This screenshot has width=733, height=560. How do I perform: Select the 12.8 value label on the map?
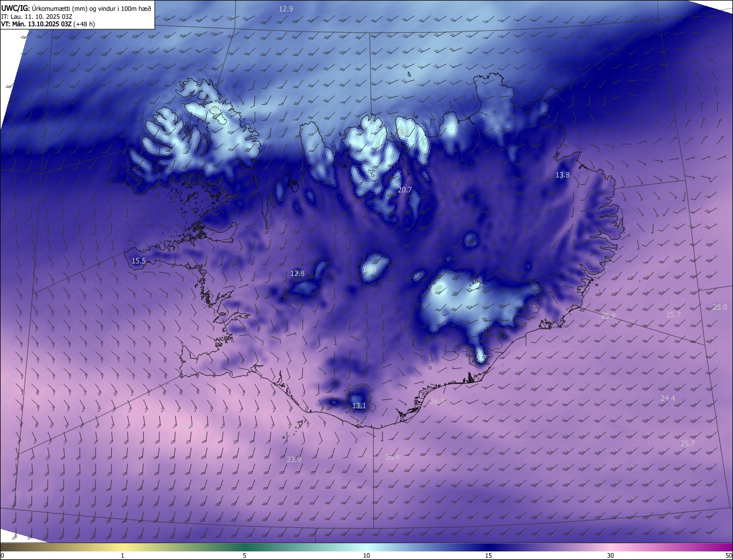pos(298,274)
